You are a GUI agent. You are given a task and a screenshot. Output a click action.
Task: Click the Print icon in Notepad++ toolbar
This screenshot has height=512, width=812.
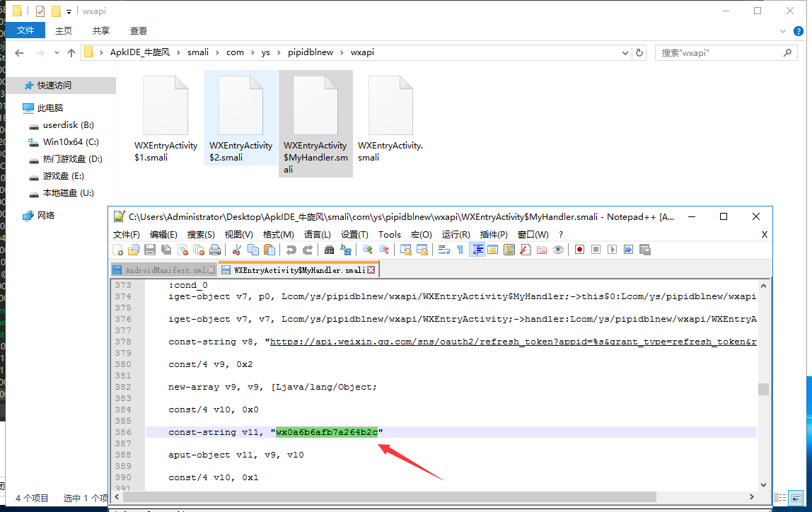point(214,250)
